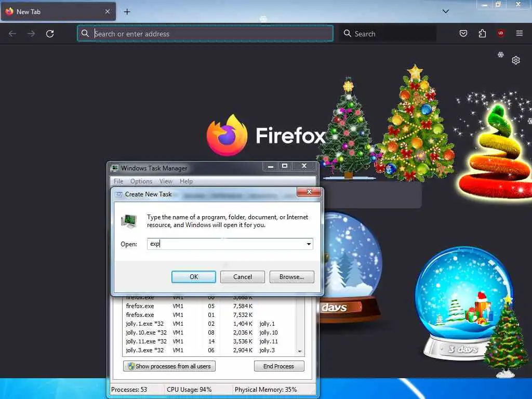This screenshot has width=532, height=399.
Task: Reload the page with the refresh icon
Action: [x=50, y=34]
